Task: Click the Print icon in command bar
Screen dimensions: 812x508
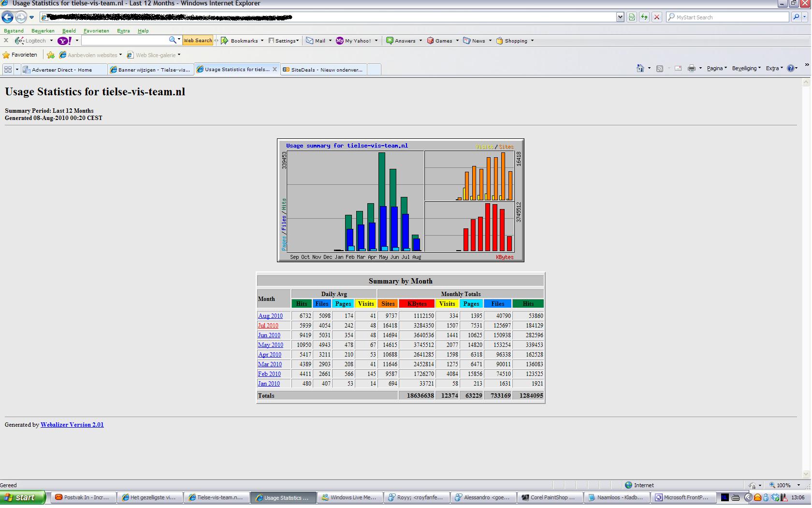Action: tap(692, 68)
